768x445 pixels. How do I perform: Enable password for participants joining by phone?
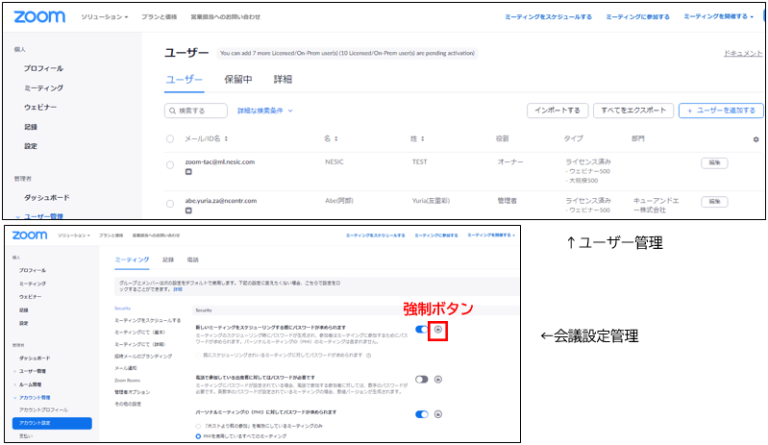pos(421,379)
